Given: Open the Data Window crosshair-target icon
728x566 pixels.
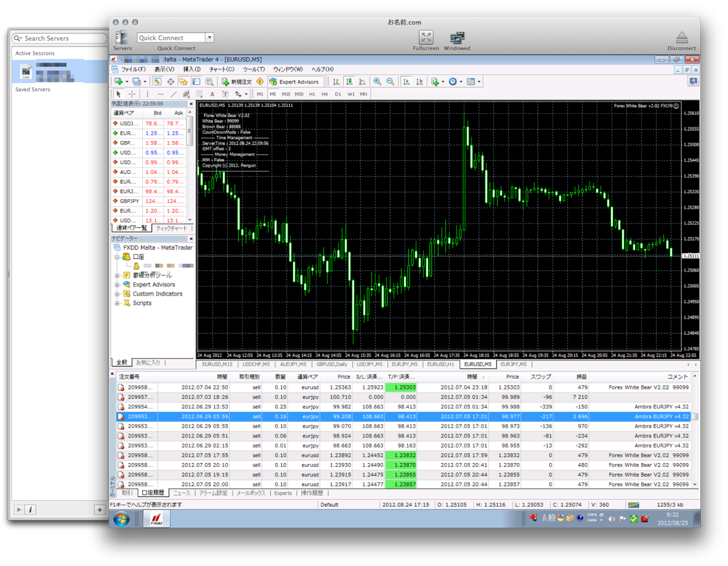Looking at the screenshot, I should (x=171, y=82).
